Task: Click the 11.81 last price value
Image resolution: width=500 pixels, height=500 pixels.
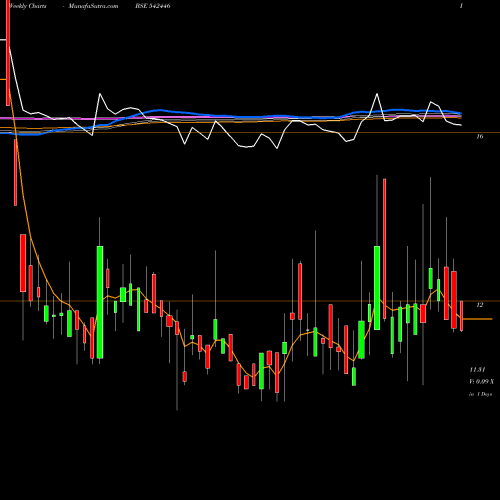Action: pos(477,370)
